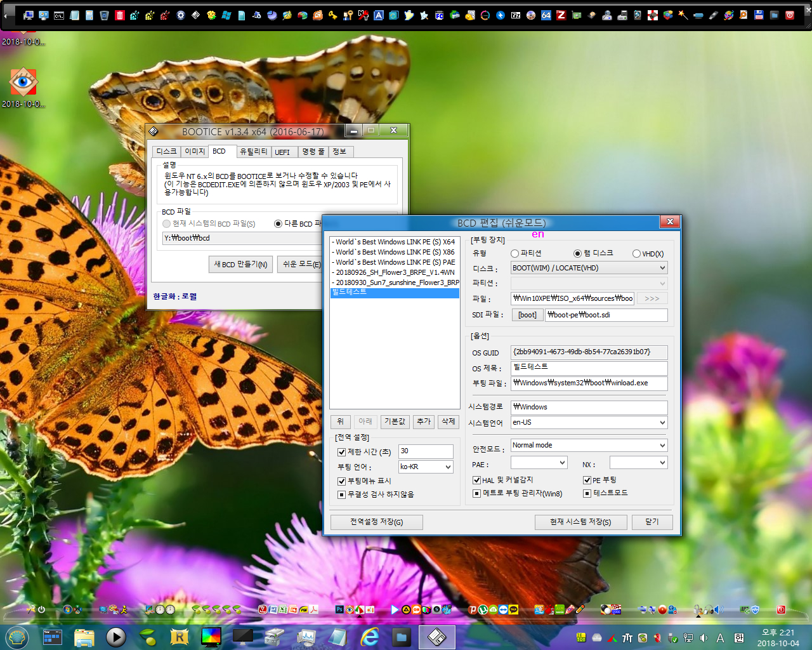Click the color spectrum monitor icon on taskbar

click(211, 637)
